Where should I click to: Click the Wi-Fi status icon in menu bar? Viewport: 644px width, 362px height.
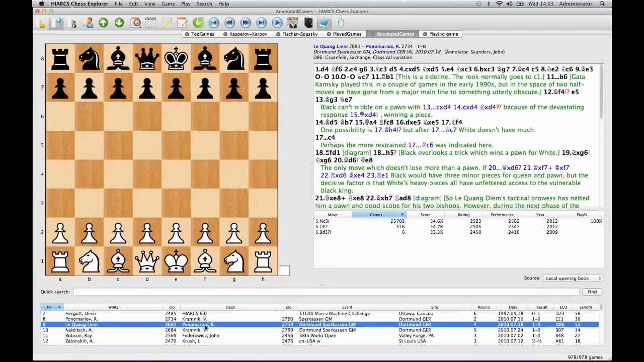click(x=499, y=4)
